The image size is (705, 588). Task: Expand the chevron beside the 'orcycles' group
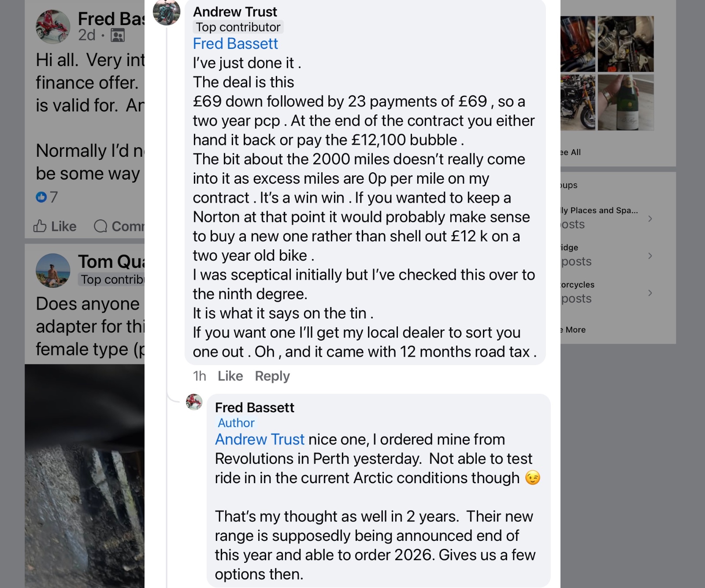[x=650, y=292]
